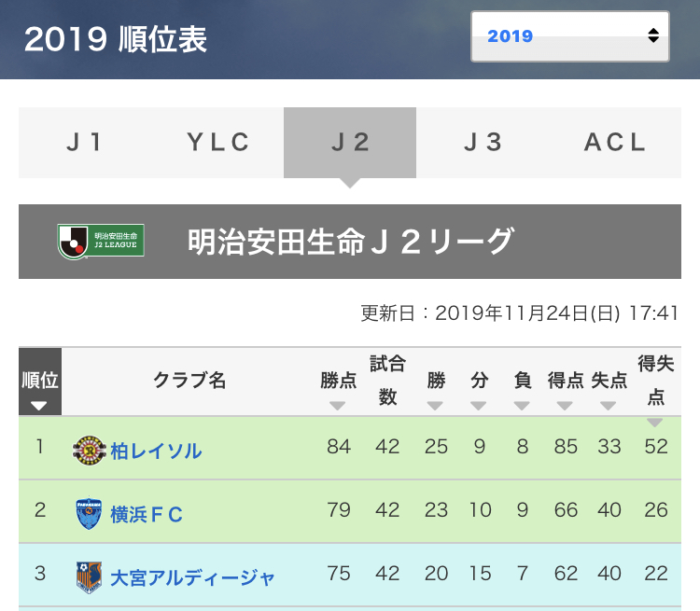Sort table by 順位 arrow

coord(38,406)
